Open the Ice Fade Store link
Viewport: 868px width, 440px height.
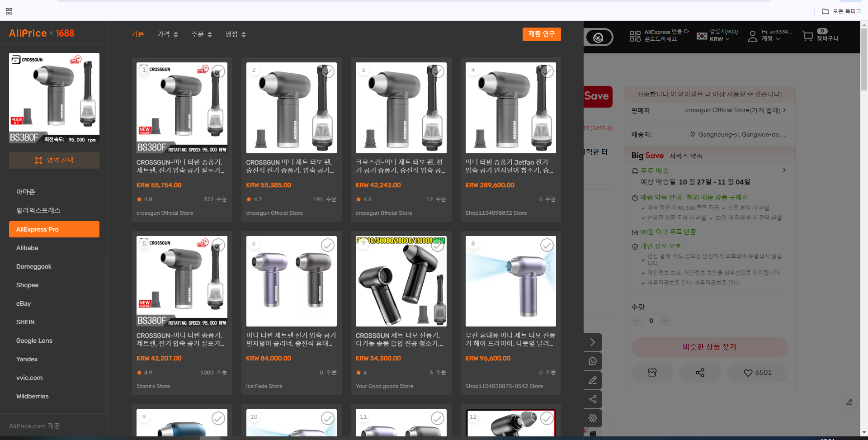pos(264,386)
